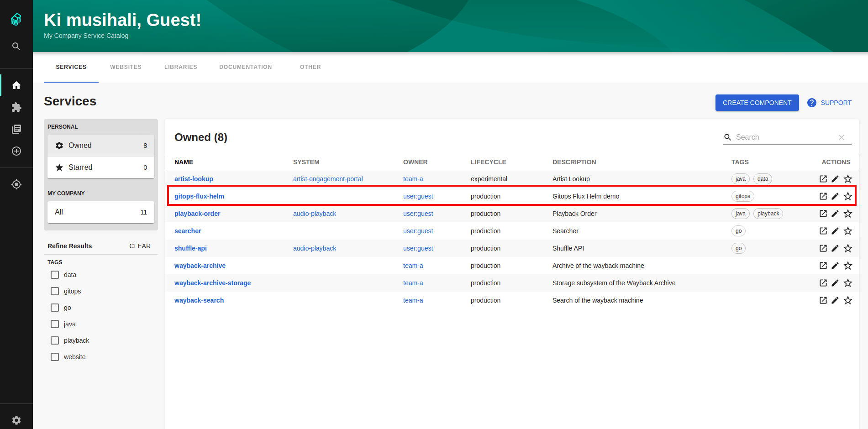
Task: Click the Create Component button
Action: click(x=757, y=103)
